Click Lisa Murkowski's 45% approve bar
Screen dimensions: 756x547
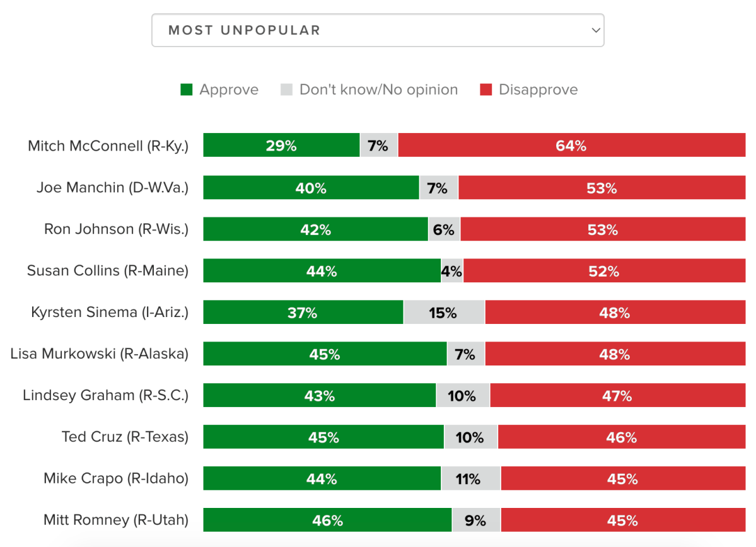coord(325,354)
